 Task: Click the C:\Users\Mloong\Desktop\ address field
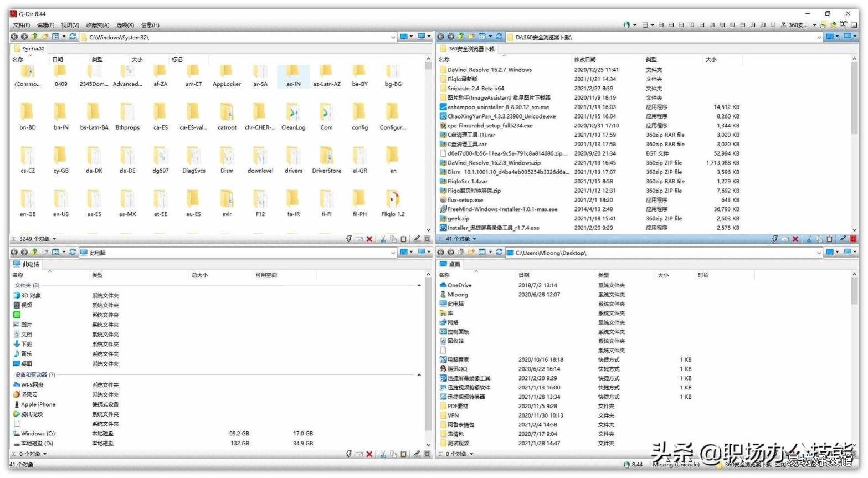(x=664, y=253)
